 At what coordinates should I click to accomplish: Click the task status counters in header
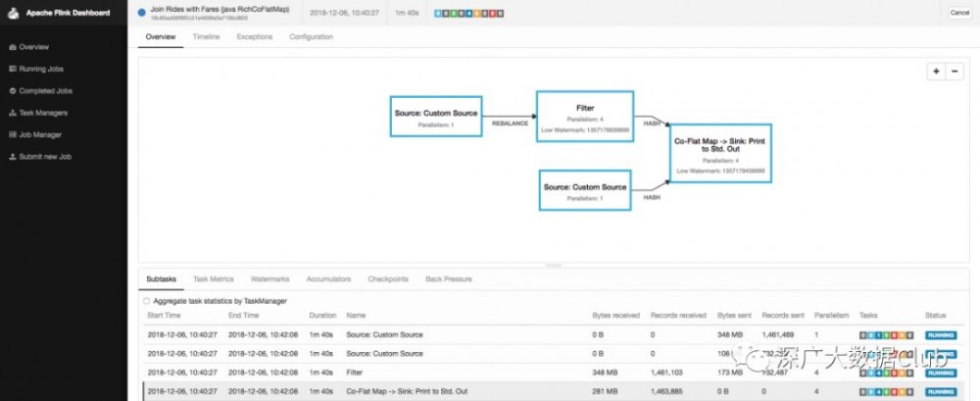(x=468, y=13)
